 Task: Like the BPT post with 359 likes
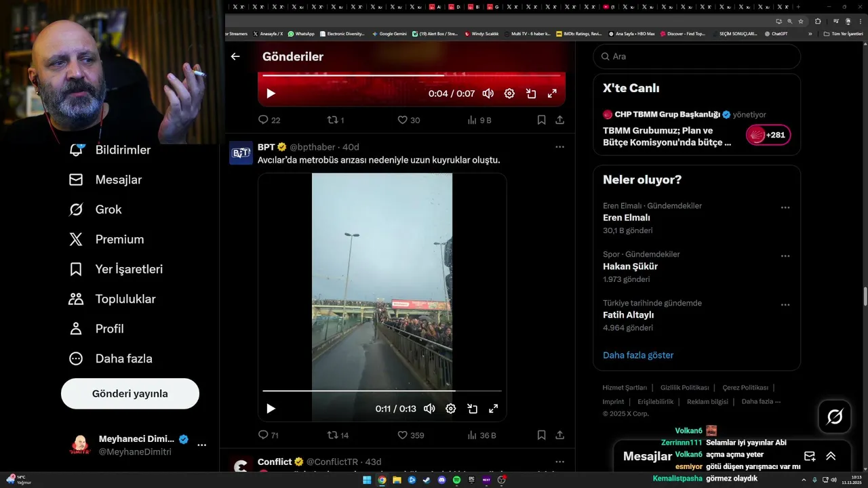pos(411,435)
